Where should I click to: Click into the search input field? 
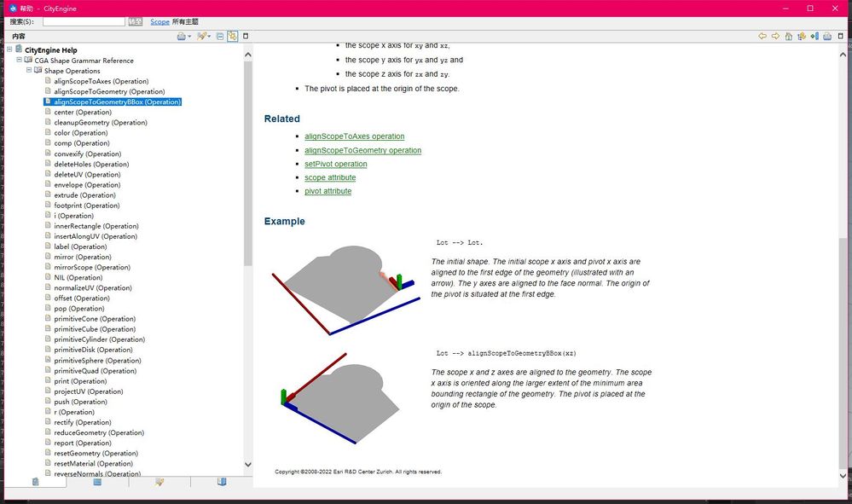click(84, 21)
